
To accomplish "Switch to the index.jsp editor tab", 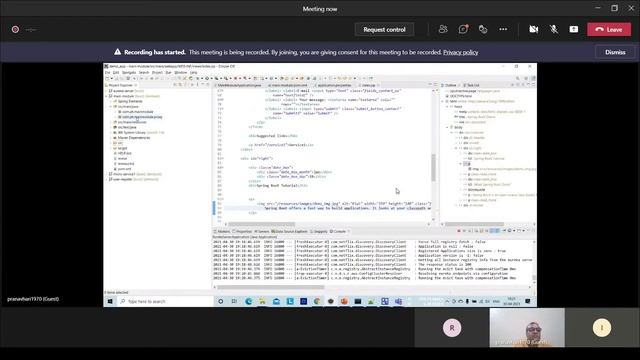I will (368, 85).
